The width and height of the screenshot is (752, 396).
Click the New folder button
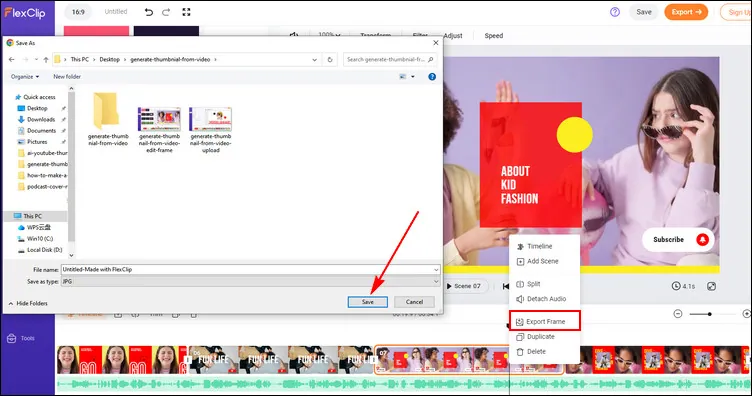(x=67, y=77)
